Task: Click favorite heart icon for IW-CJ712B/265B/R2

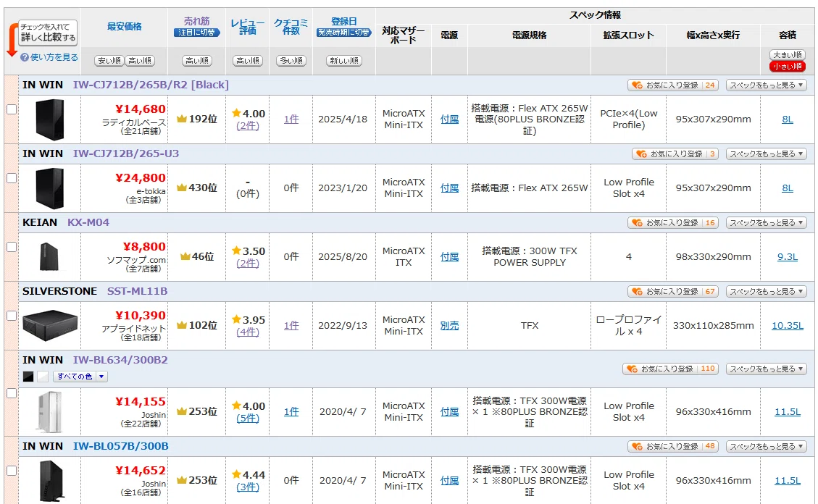Action: pyautogui.click(x=637, y=85)
